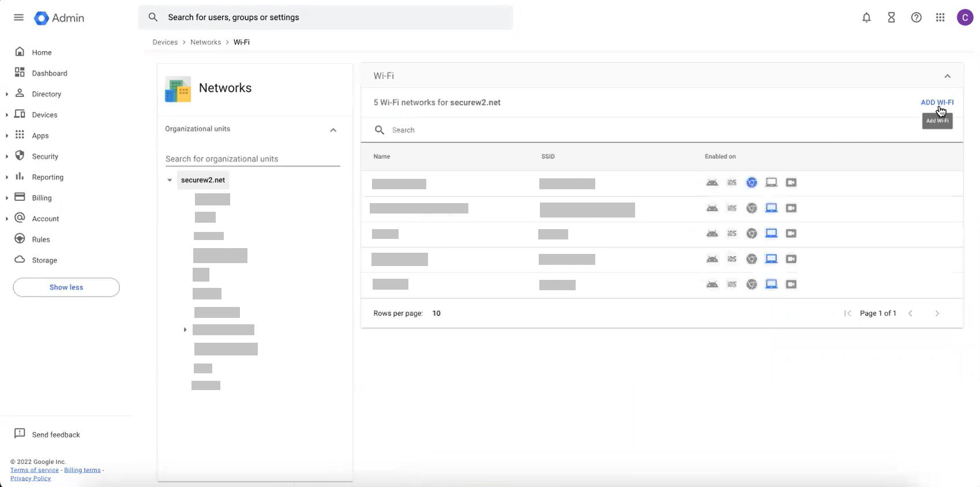Click the Networks breadcrumb link
Image resolution: width=980 pixels, height=487 pixels.
point(205,42)
